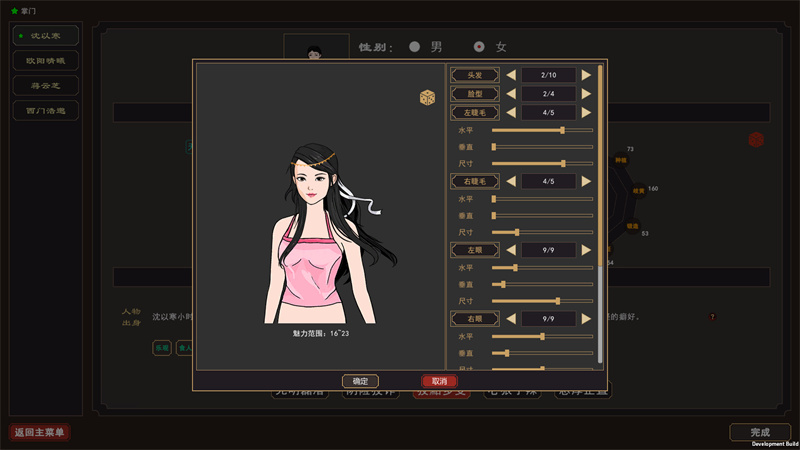Click the 确定 confirm button
The width and height of the screenshot is (800, 450).
point(360,381)
